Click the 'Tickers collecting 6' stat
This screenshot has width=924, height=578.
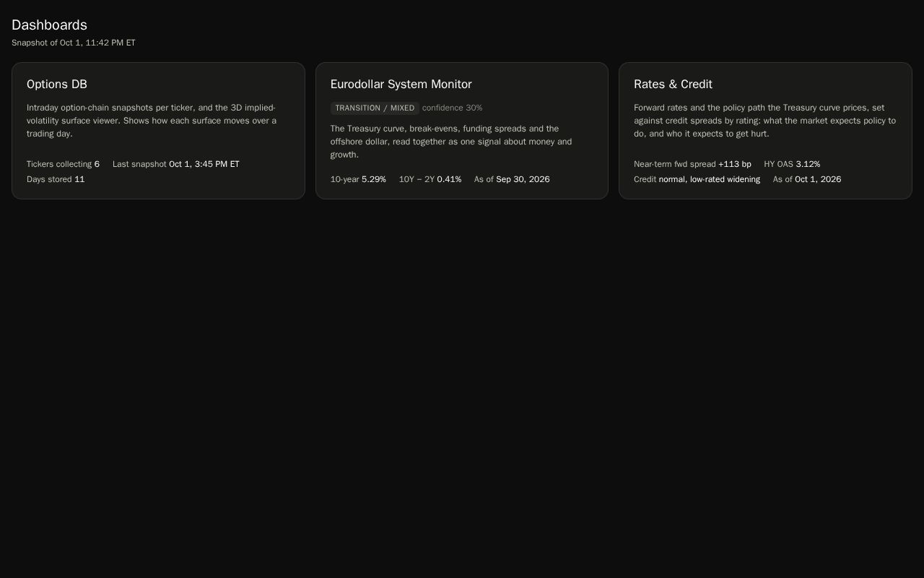click(63, 164)
